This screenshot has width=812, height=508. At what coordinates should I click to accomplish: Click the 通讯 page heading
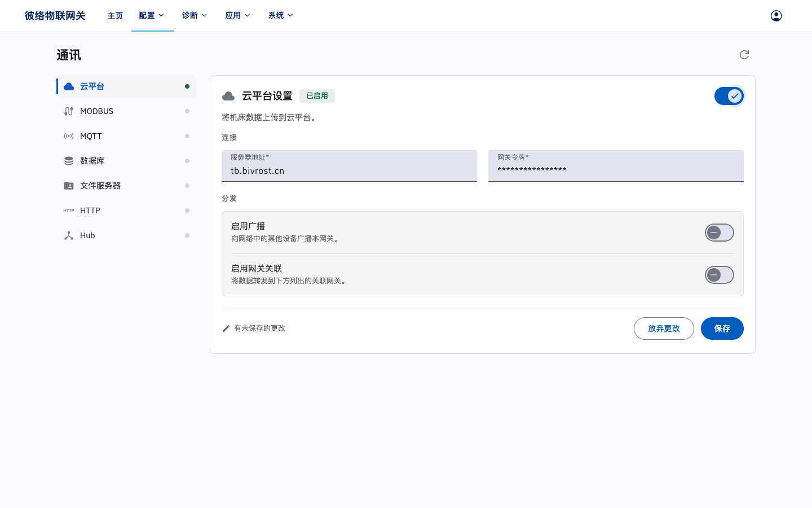tap(69, 55)
